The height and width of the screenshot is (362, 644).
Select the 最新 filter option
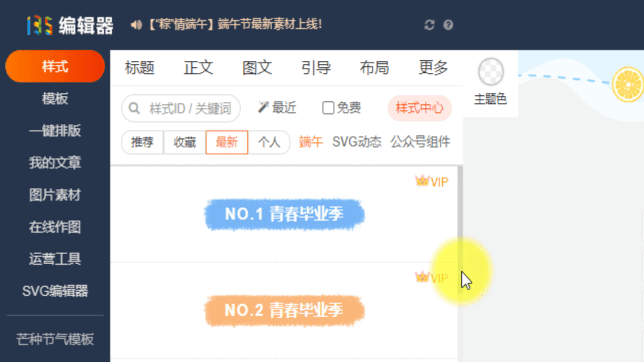(x=227, y=143)
